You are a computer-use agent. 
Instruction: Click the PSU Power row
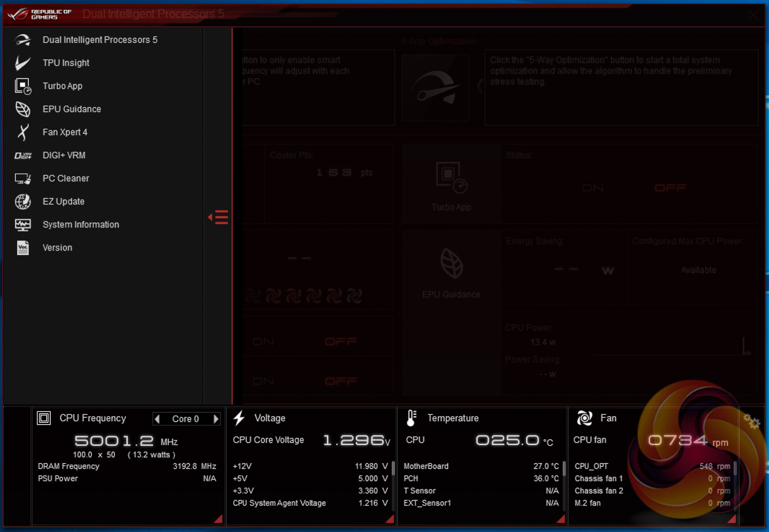127,478
